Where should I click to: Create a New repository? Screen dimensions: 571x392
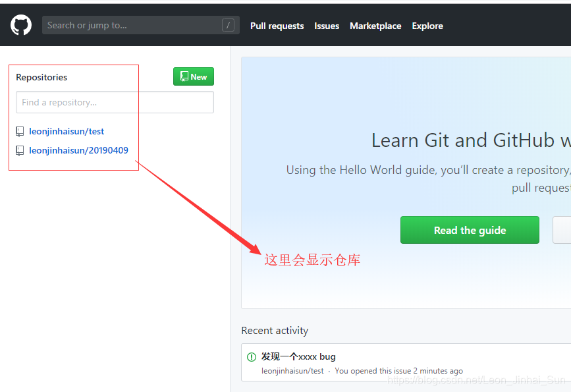pos(194,76)
